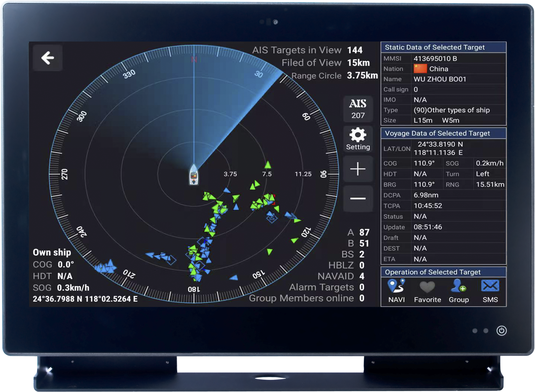Open the Setting gear menu
Screen dimensions: 535x392
coord(358,139)
